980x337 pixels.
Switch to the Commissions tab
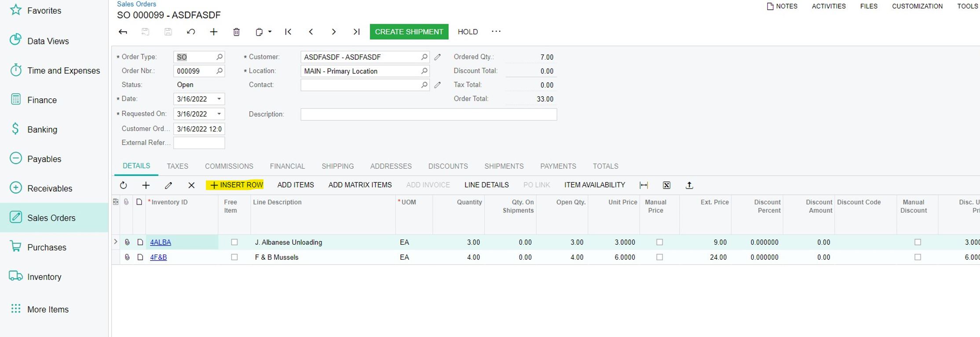pos(229,167)
